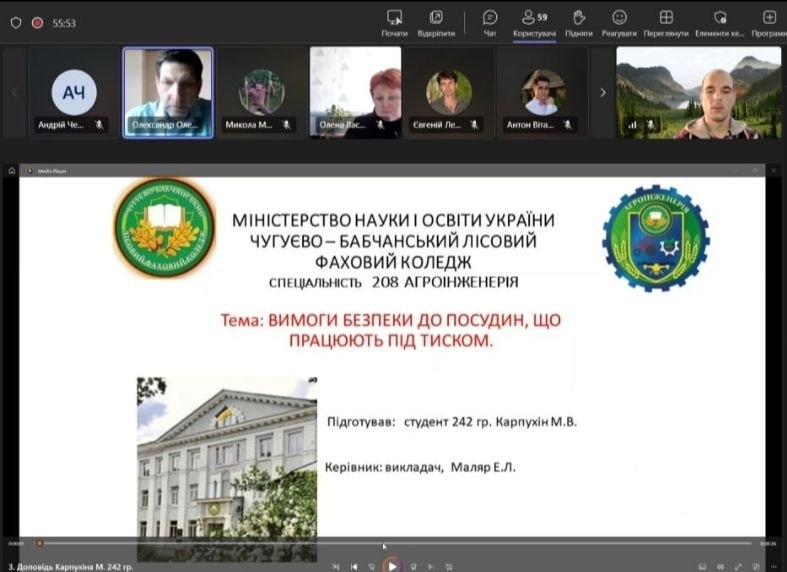Click the Відкріпити (pop out) icon
The width and height of the screenshot is (787, 572).
pos(436,22)
